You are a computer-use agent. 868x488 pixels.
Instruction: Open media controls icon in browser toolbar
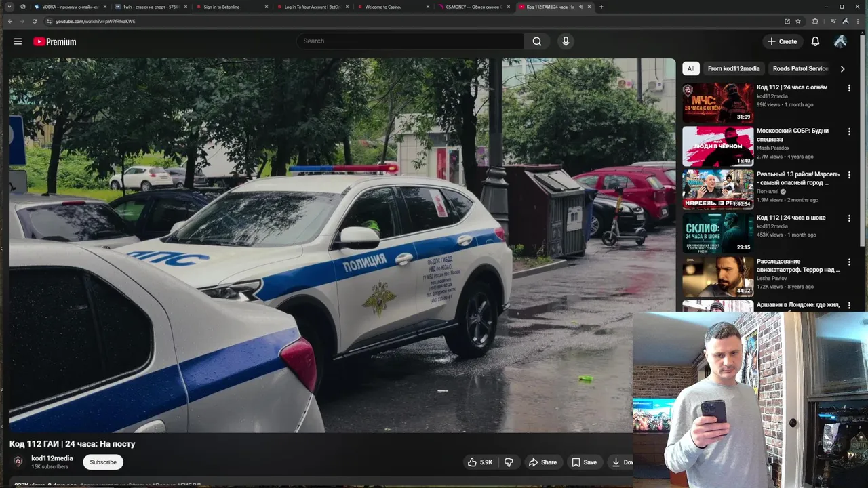pos(833,21)
